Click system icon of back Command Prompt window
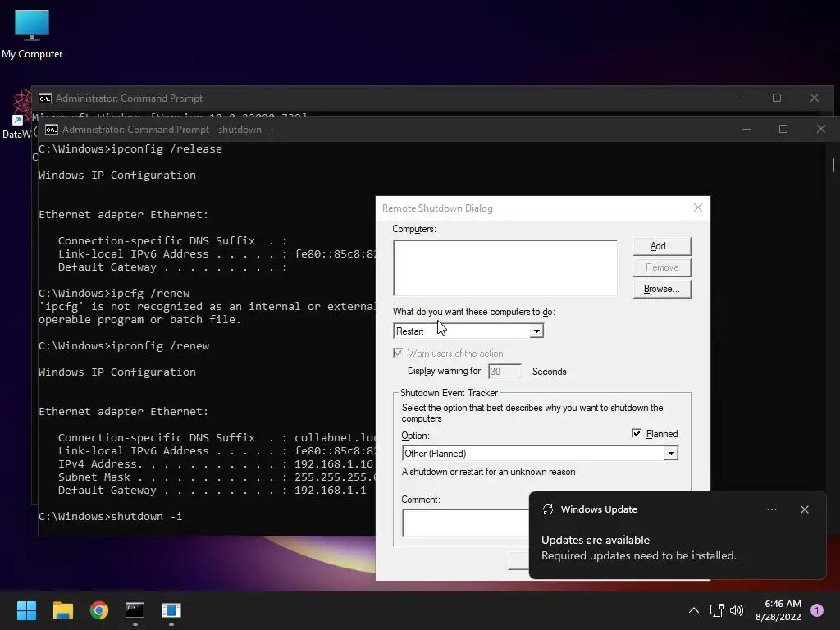 click(x=45, y=98)
